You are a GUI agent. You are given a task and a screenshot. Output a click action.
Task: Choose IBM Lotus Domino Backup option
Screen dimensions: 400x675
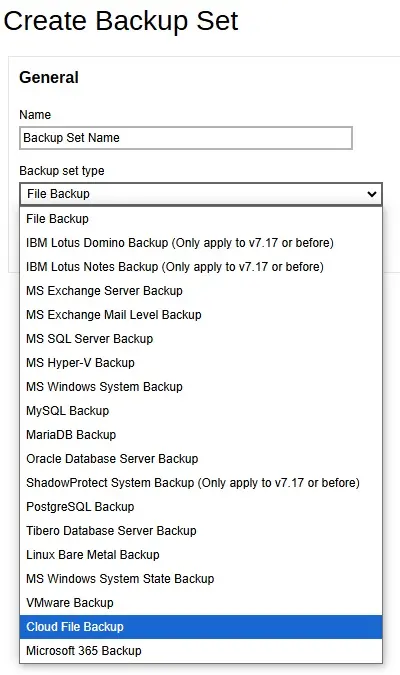pyautogui.click(x=201, y=243)
